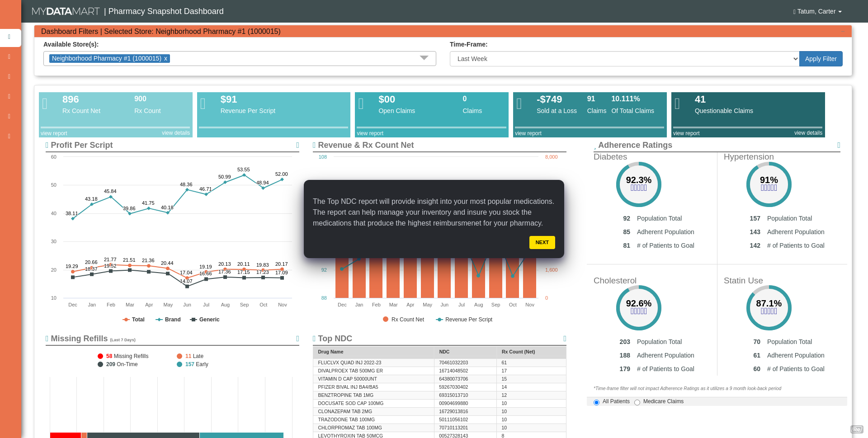
Task: Click the info icon beside Profit Per Script
Action: [x=47, y=145]
